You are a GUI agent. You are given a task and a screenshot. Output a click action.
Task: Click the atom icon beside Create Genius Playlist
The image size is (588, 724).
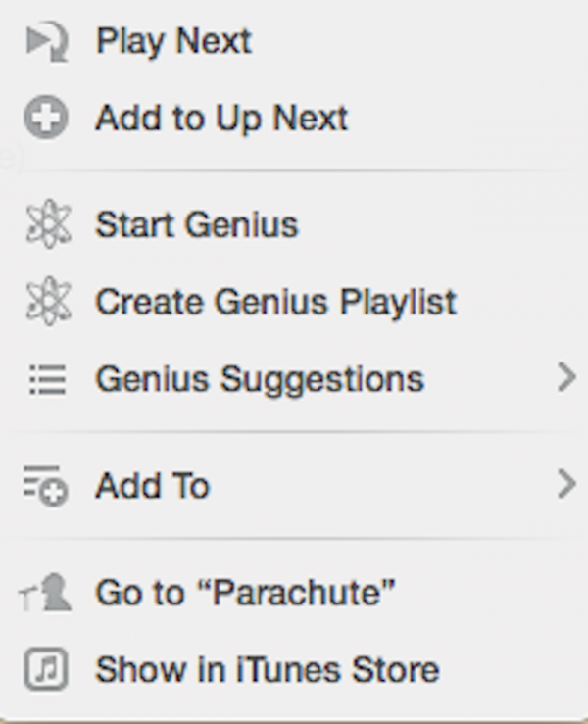(x=48, y=301)
